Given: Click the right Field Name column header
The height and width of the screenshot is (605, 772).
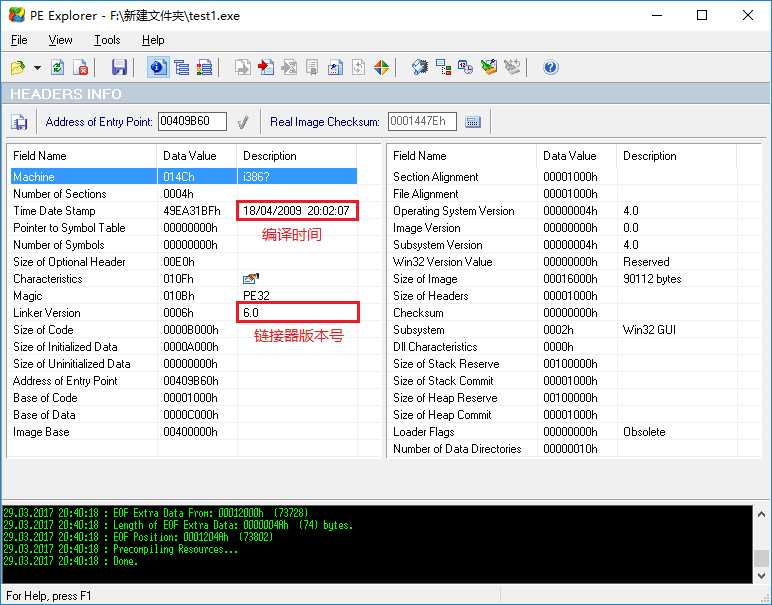Looking at the screenshot, I should pyautogui.click(x=462, y=156).
